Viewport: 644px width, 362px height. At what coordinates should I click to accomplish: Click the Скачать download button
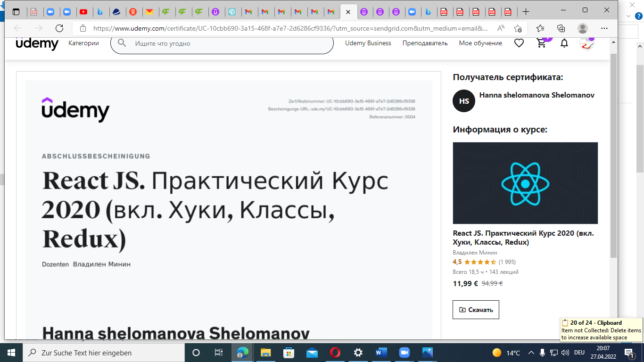pyautogui.click(x=476, y=310)
